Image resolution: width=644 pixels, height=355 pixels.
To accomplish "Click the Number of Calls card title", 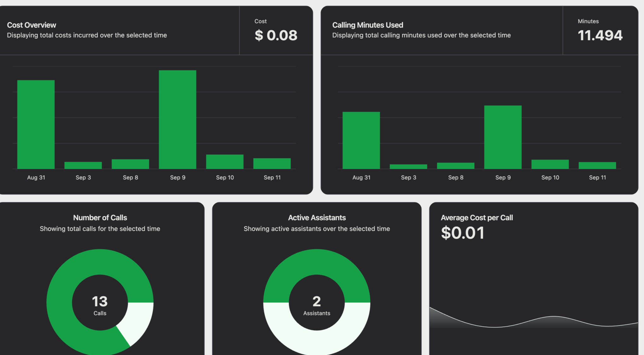I will [100, 218].
